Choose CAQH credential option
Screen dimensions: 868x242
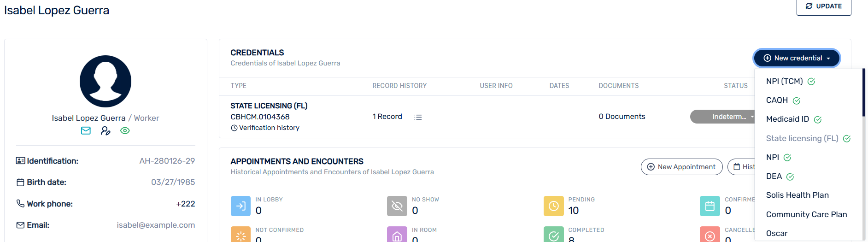[x=777, y=100]
